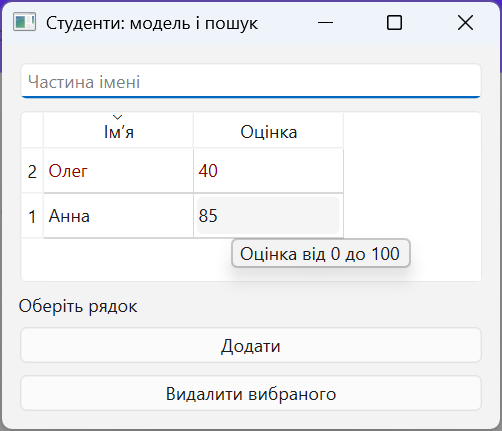Click the table's top-left corner cell
The width and height of the screenshot is (502, 431).
[32, 130]
